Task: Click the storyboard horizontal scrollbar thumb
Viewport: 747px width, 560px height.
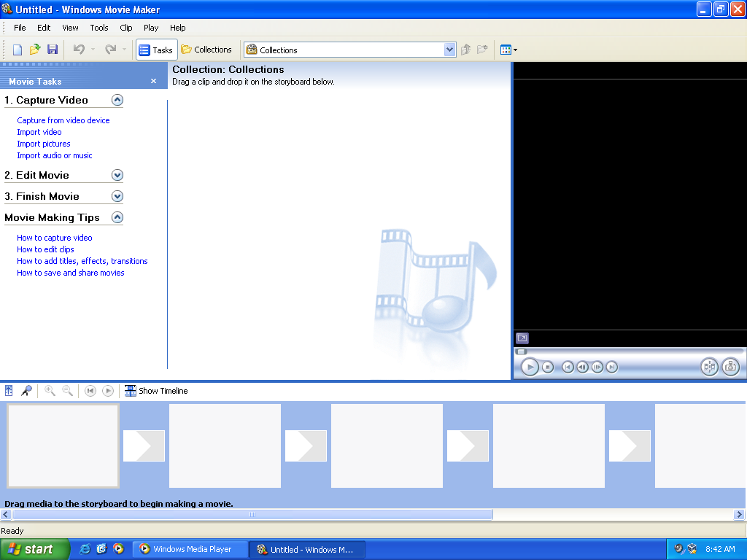Action: click(x=252, y=514)
